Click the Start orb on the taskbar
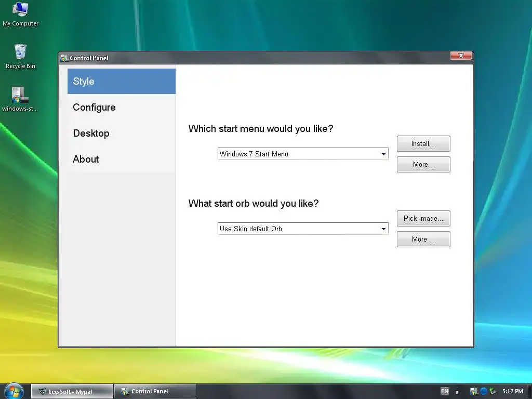The image size is (532, 399). pos(14,391)
